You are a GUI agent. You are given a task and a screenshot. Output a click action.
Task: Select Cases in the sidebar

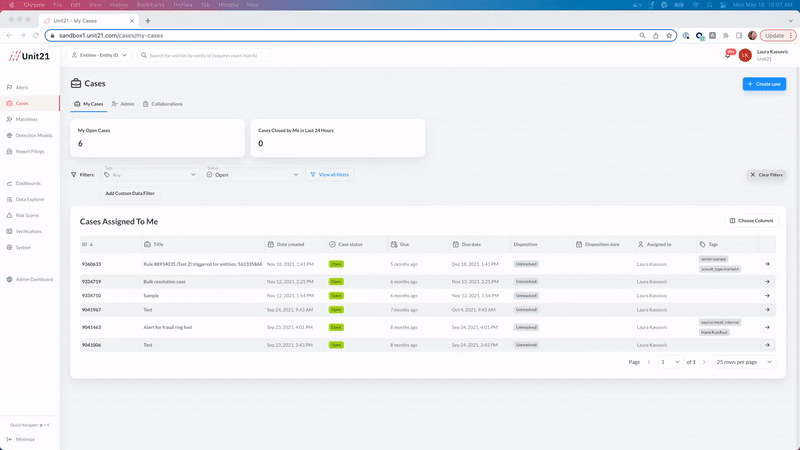(x=30, y=103)
